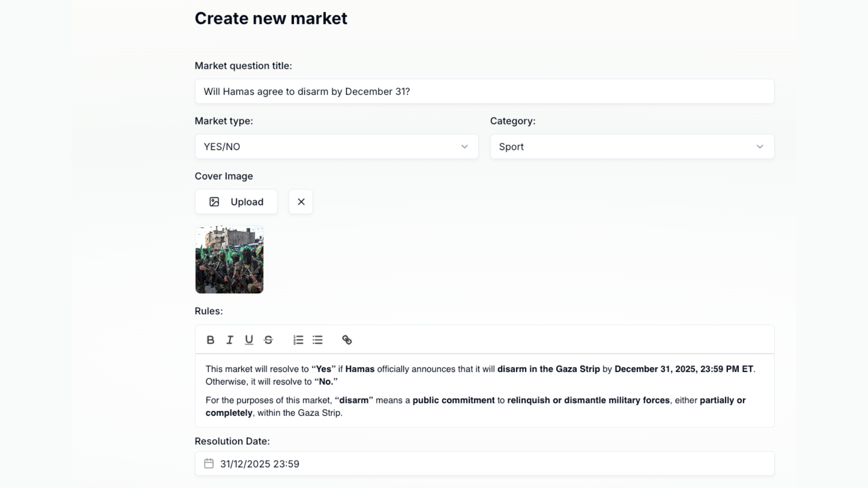Click the Resolution Date field

tap(484, 464)
